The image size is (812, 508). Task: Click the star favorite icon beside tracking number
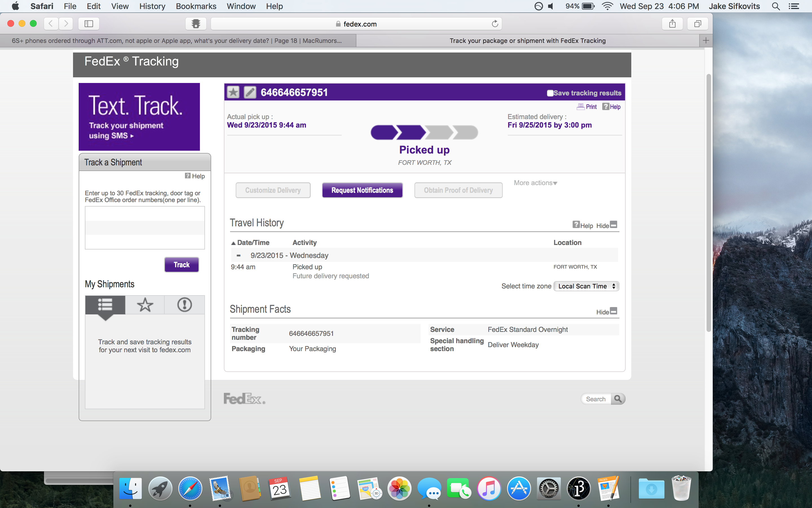point(233,92)
